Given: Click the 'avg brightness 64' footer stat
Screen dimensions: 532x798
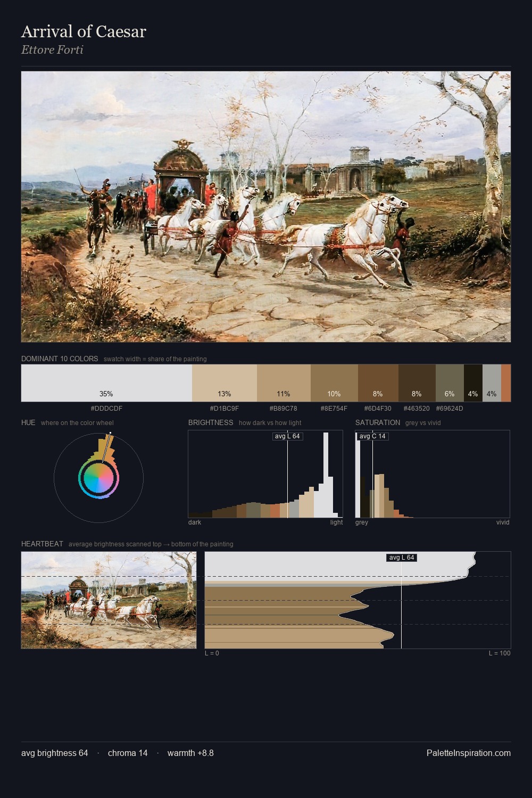Looking at the screenshot, I should [x=55, y=753].
